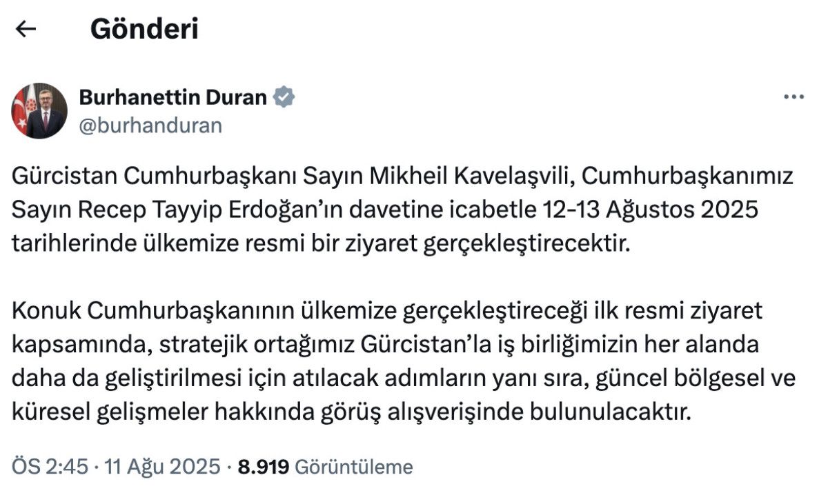Image resolution: width=828 pixels, height=504 pixels.
Task: Click the ÖS 2:45 timestamp
Action: point(50,467)
